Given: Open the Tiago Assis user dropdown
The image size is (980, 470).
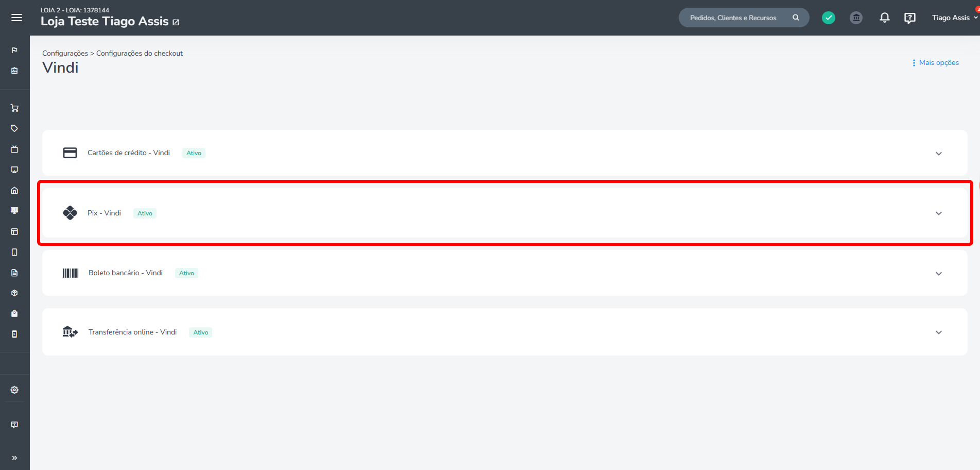Looking at the screenshot, I should point(954,18).
